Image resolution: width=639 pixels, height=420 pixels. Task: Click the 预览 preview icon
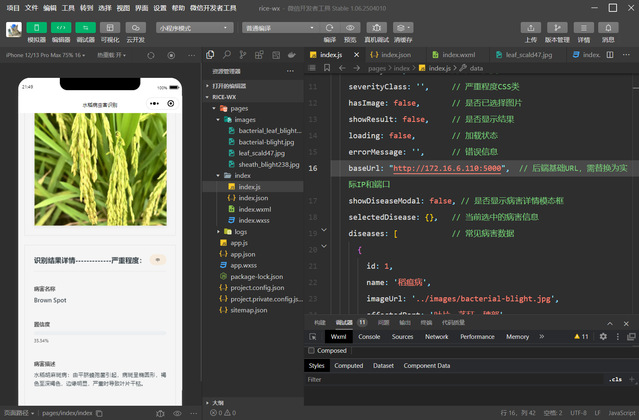(x=350, y=27)
